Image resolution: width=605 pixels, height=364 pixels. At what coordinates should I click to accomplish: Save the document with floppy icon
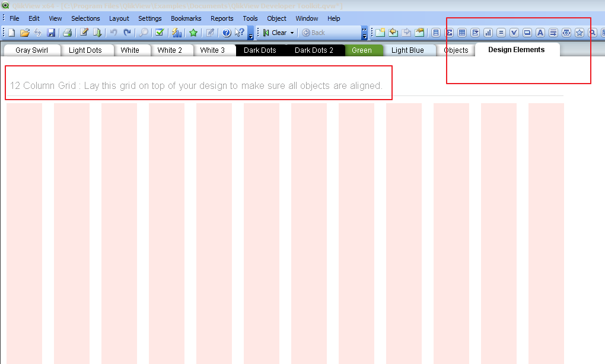(51, 33)
